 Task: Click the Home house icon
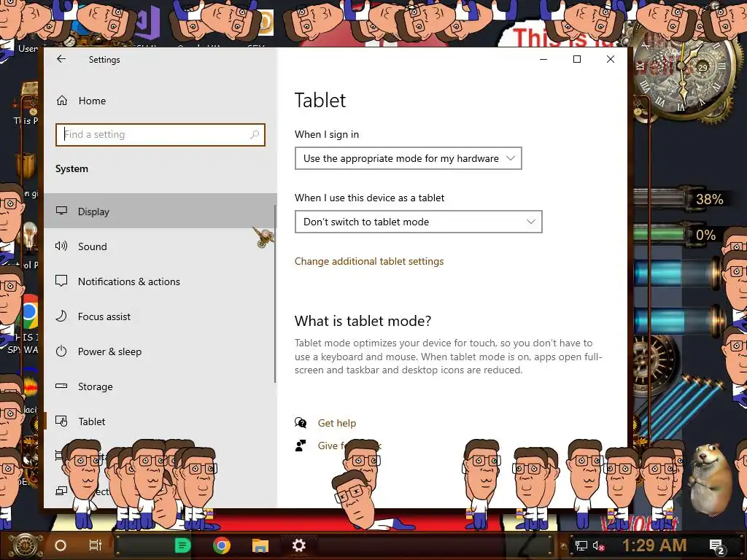coord(62,101)
